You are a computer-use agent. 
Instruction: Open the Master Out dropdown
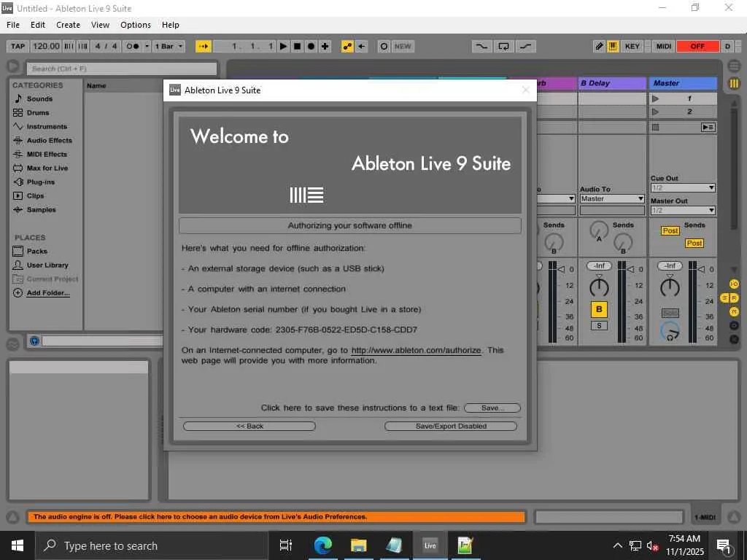coord(683,210)
